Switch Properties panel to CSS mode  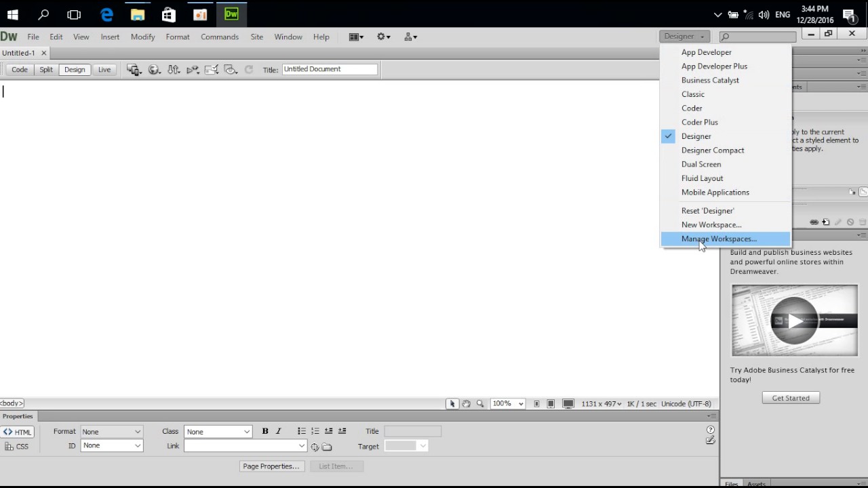click(17, 447)
